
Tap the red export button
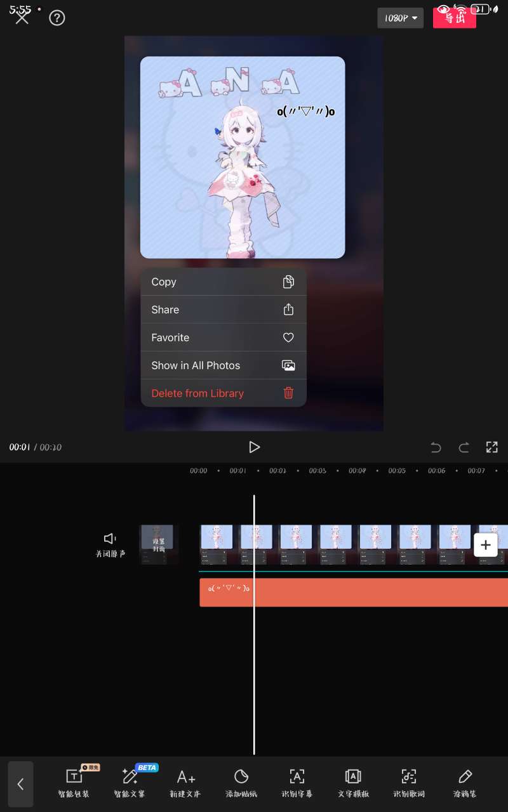455,18
